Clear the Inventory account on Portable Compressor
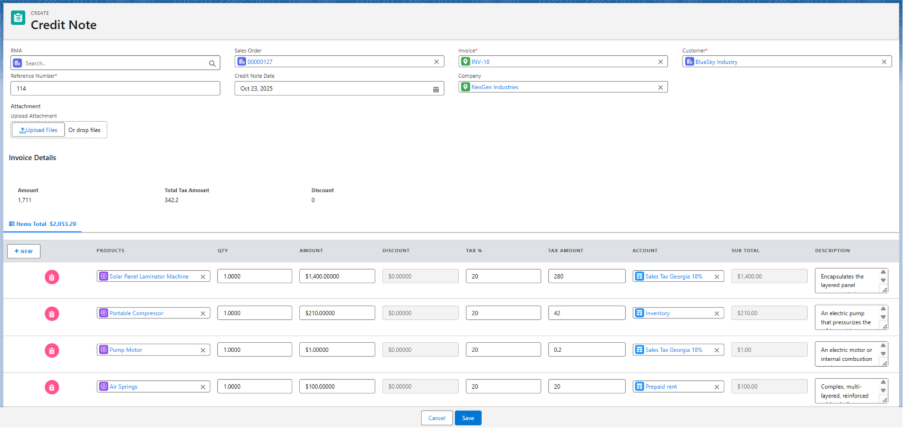The width and height of the screenshot is (903, 429). [x=717, y=313]
